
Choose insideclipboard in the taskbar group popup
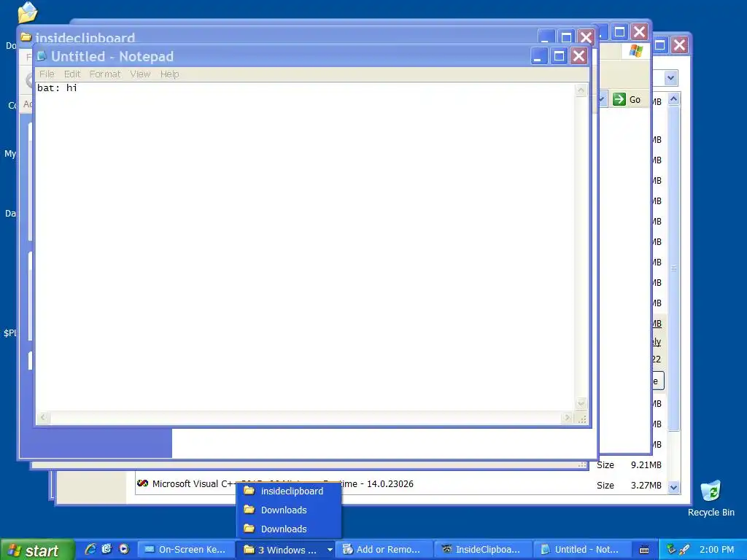coord(289,491)
